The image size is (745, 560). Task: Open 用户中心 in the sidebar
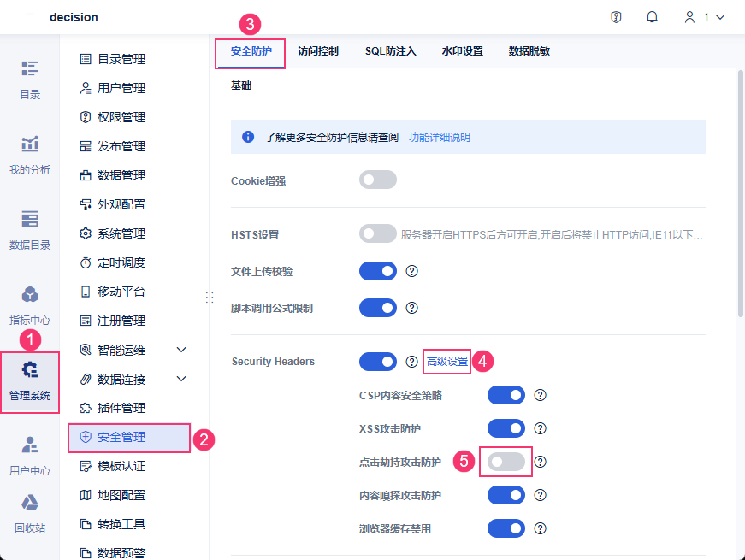(30, 454)
